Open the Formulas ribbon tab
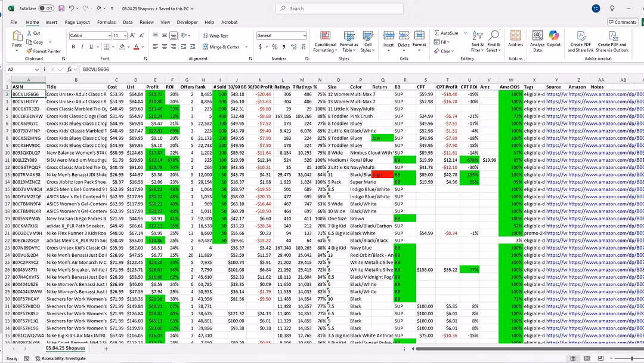This screenshot has height=363, width=644. click(106, 22)
